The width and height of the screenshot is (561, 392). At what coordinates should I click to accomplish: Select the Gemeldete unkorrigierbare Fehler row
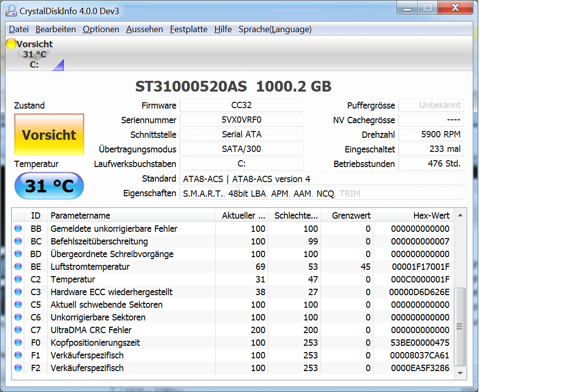point(233,228)
